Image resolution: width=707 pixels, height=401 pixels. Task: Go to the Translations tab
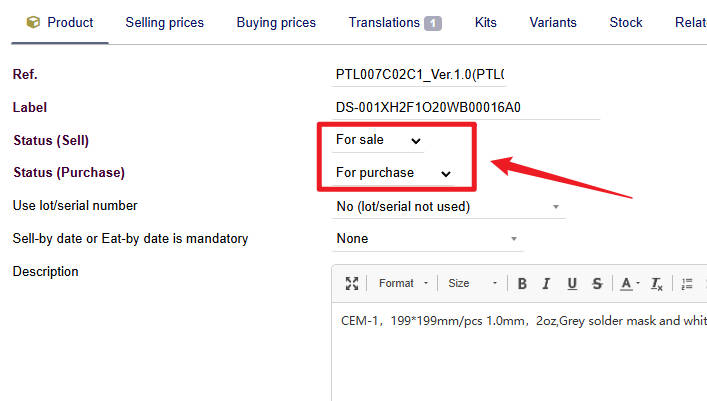click(394, 22)
